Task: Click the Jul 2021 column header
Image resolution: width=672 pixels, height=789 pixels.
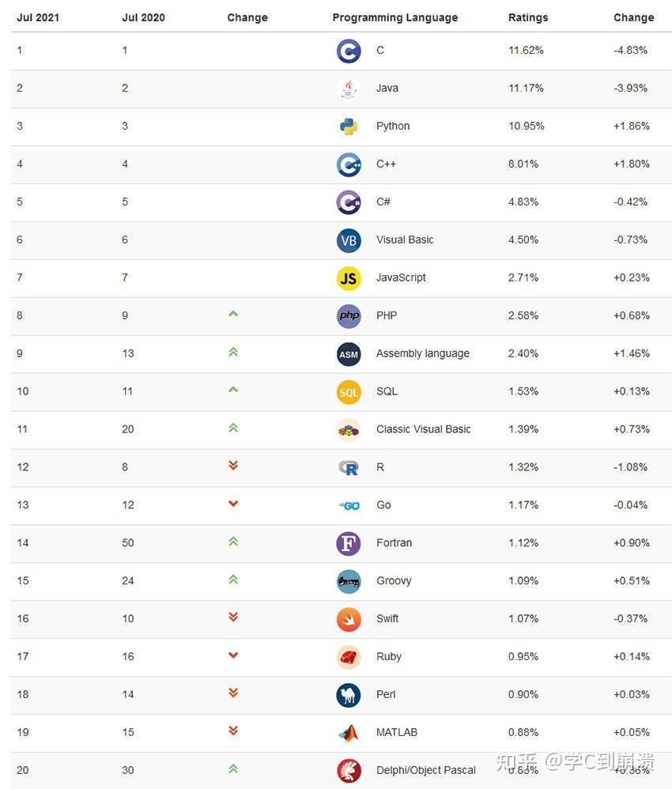Action: 38,17
